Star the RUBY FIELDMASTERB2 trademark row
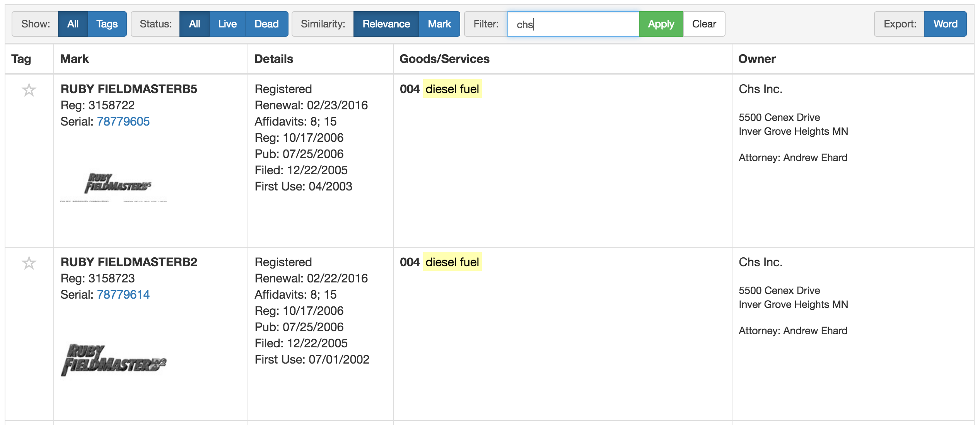Screen dimensions: 980x425 29,263
